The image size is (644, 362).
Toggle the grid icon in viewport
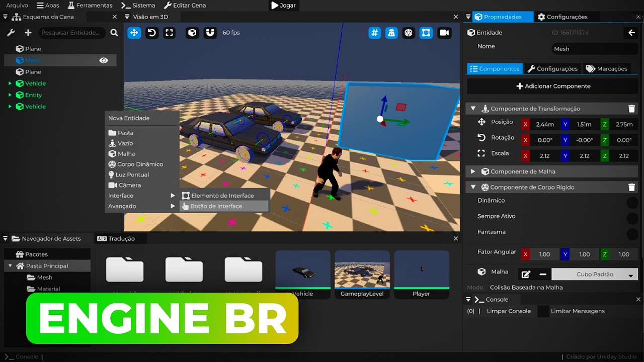click(x=374, y=33)
